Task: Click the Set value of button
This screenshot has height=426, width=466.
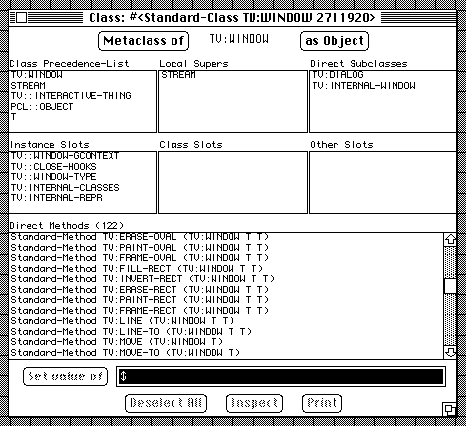Action: click(x=65, y=377)
